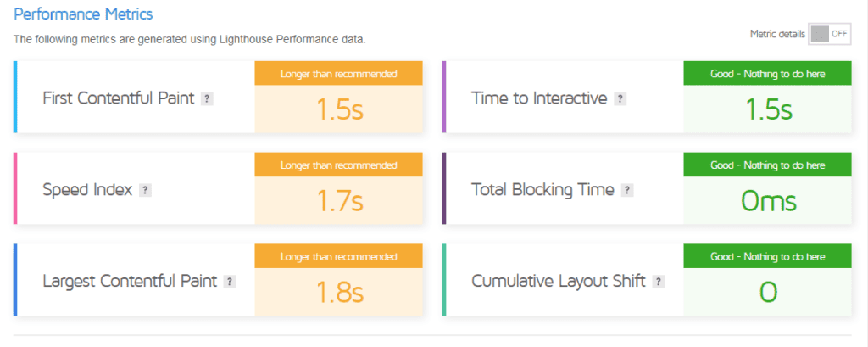This screenshot has height=347, width=868.
Task: Click the 0ms Total Blocking Time value
Action: (768, 201)
